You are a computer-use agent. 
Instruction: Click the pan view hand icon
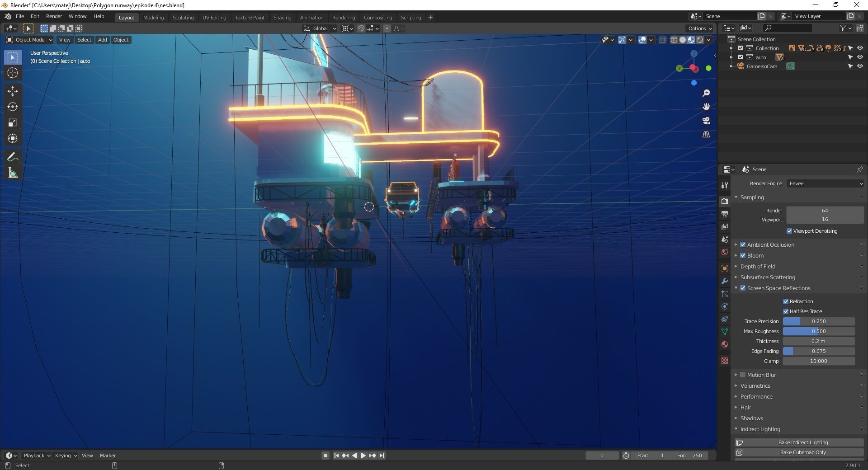pyautogui.click(x=706, y=107)
